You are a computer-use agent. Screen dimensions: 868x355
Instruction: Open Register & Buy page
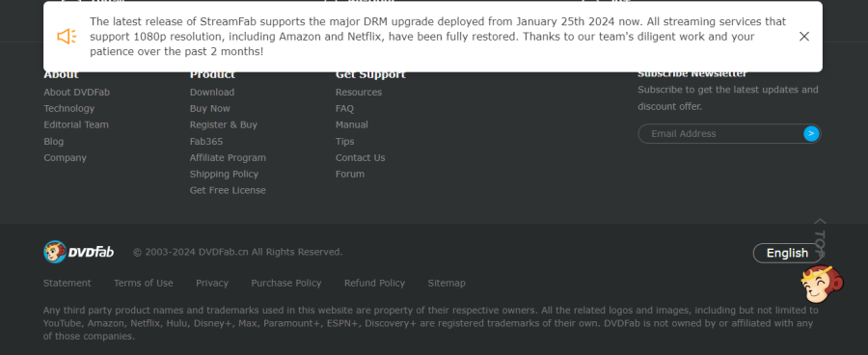[224, 124]
